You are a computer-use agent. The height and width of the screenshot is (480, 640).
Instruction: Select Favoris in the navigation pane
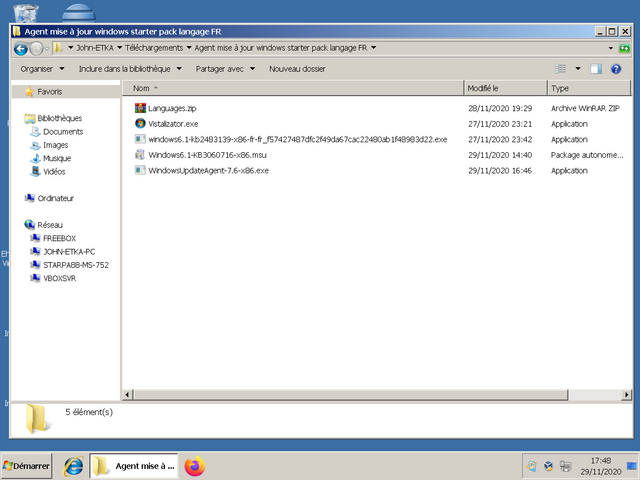pos(49,92)
